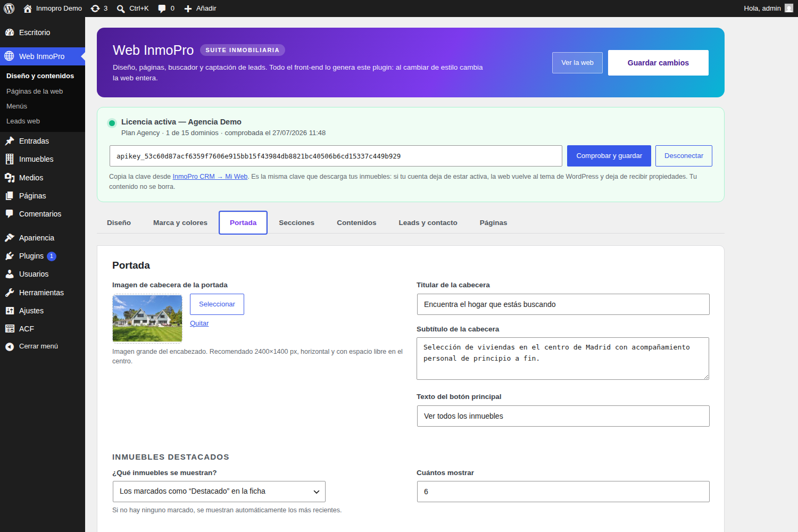Switch to the Secciones tab
Image resolution: width=798 pixels, height=532 pixels.
click(x=297, y=222)
